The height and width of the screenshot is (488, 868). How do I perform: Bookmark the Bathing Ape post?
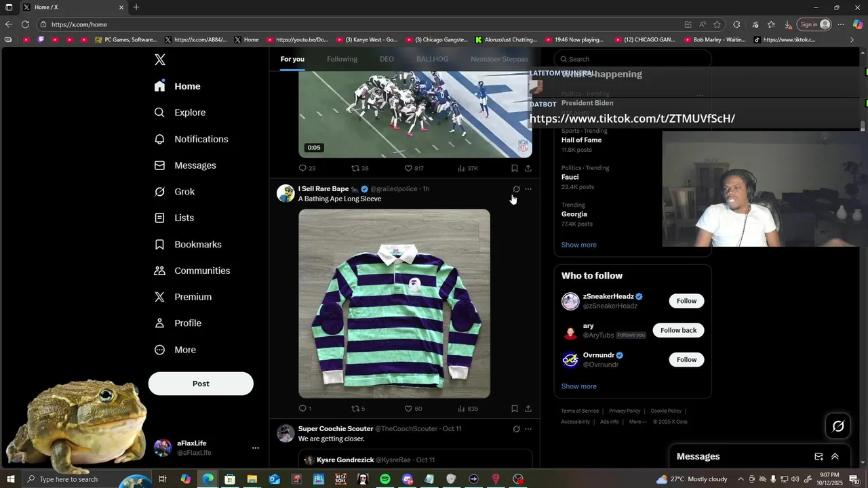(x=515, y=409)
